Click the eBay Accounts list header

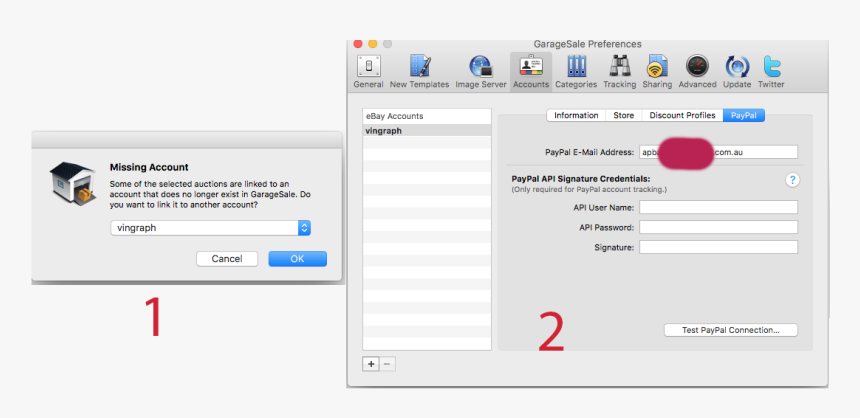tap(427, 116)
